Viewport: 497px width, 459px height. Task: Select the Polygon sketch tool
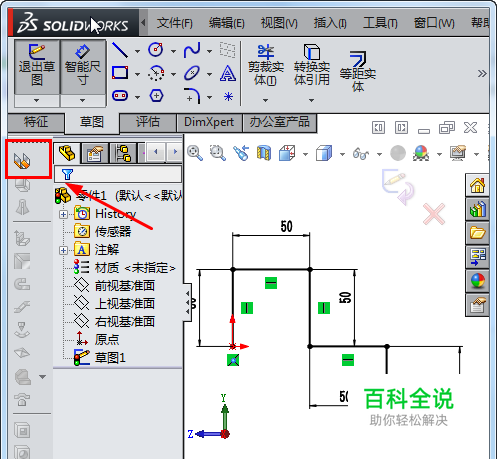click(x=156, y=96)
